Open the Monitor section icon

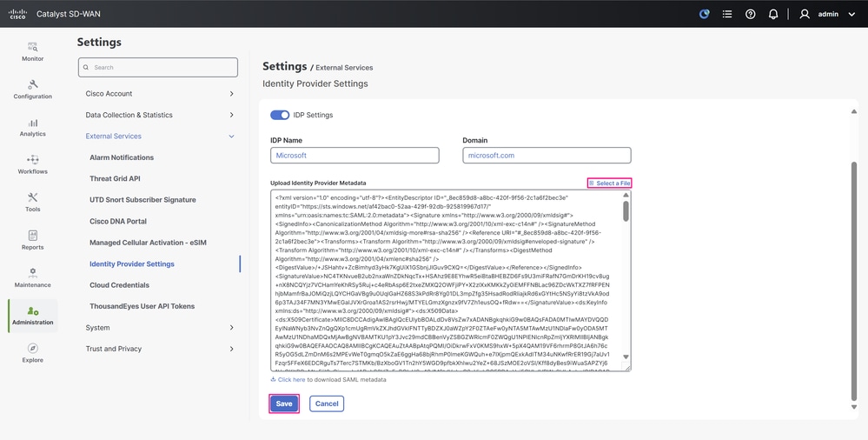33,47
